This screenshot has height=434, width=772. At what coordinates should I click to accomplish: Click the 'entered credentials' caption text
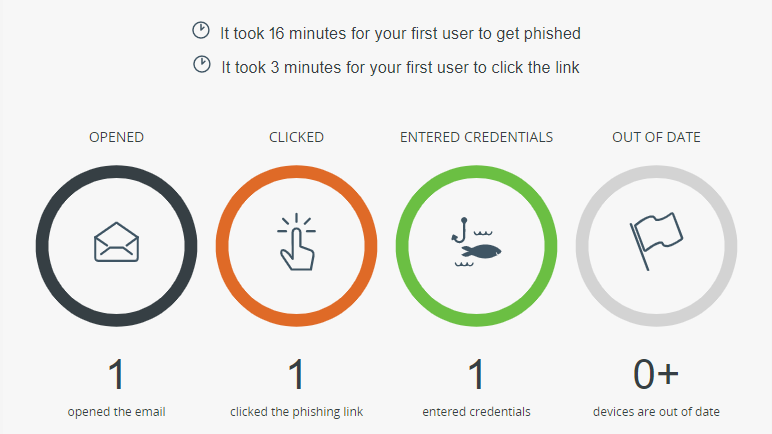pyautogui.click(x=477, y=411)
